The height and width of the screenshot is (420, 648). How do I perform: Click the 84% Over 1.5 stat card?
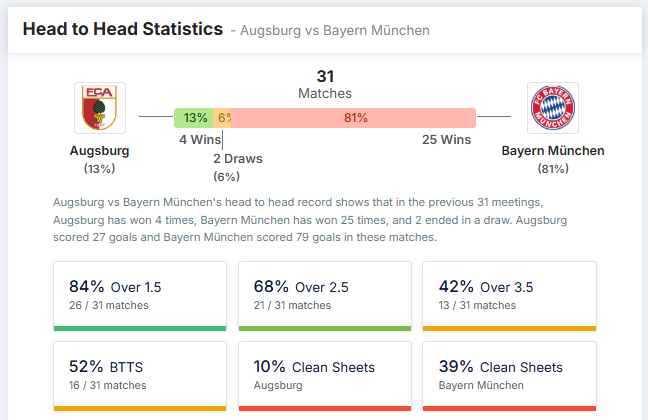(140, 296)
